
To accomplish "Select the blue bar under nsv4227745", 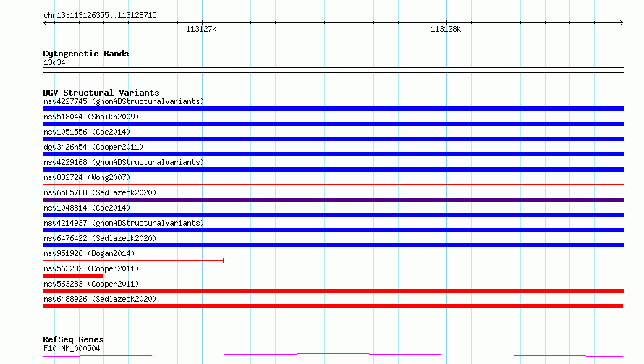I will tap(333, 109).
